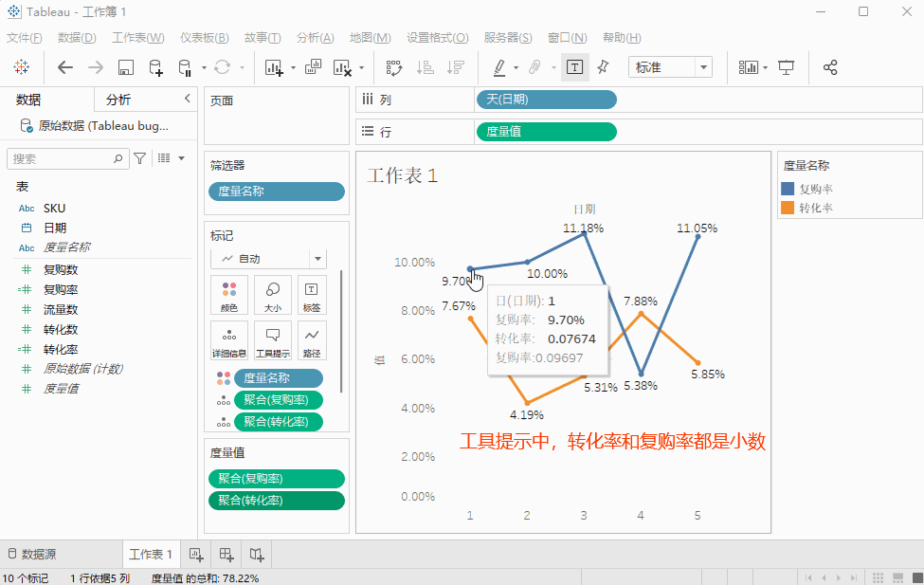The image size is (924, 585).
Task: Click the 聚合(复购率) pill in 度量值 card
Action: pos(277,479)
